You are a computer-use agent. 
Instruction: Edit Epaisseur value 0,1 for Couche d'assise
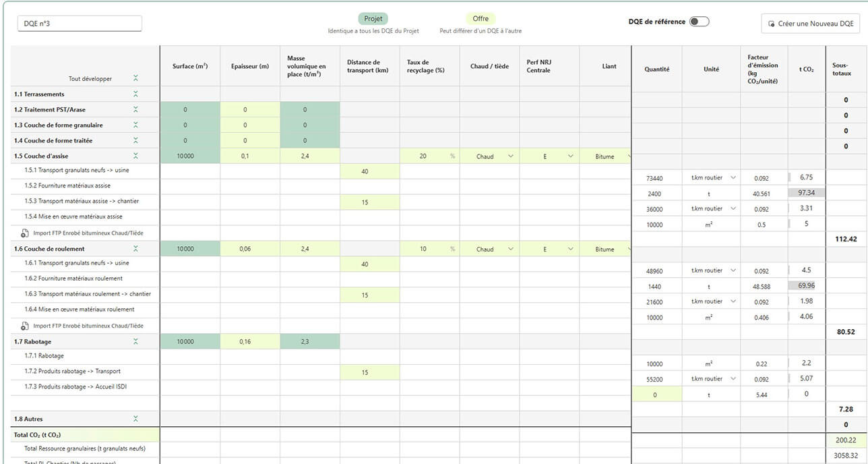coord(250,156)
